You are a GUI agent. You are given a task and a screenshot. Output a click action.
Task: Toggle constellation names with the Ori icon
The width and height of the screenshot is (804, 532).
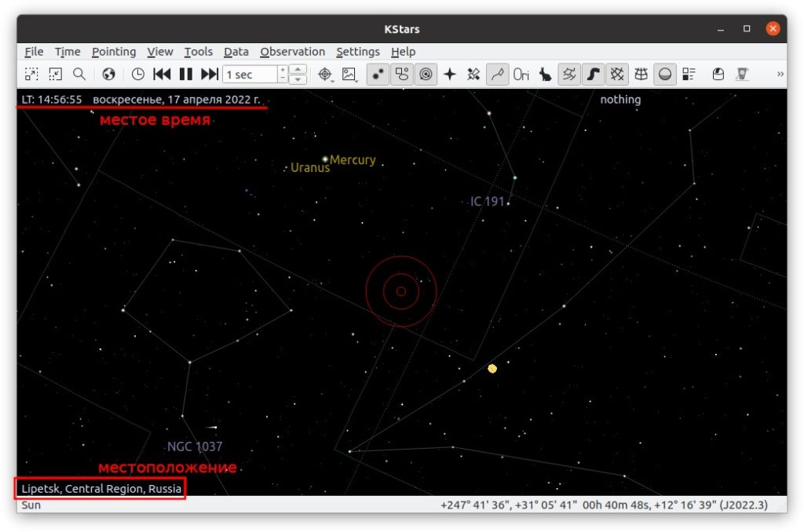521,75
